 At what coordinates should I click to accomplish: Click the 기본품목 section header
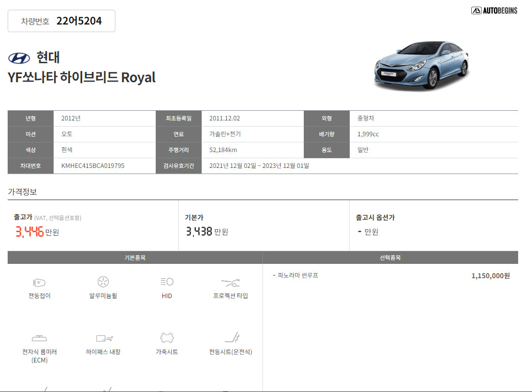click(x=135, y=258)
